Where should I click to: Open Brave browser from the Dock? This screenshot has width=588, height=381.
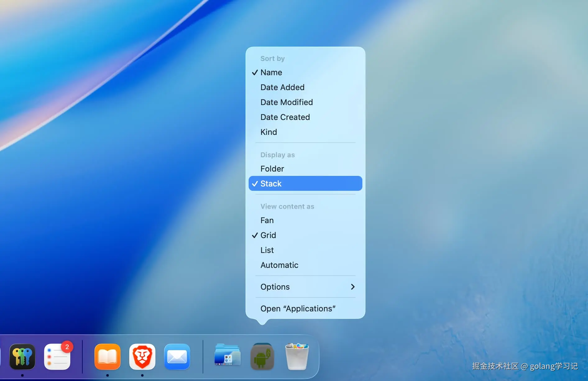point(142,357)
